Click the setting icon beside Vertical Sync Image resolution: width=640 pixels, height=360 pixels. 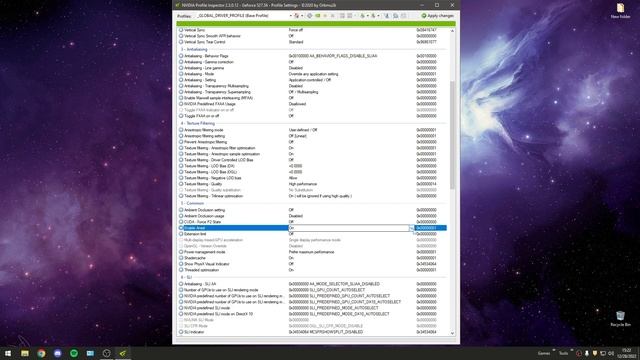181,30
